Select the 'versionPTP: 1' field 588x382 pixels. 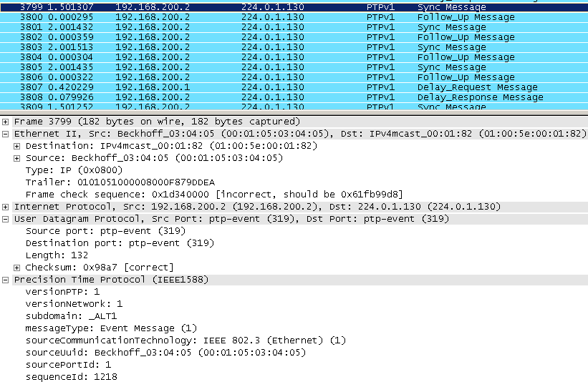pos(62,292)
